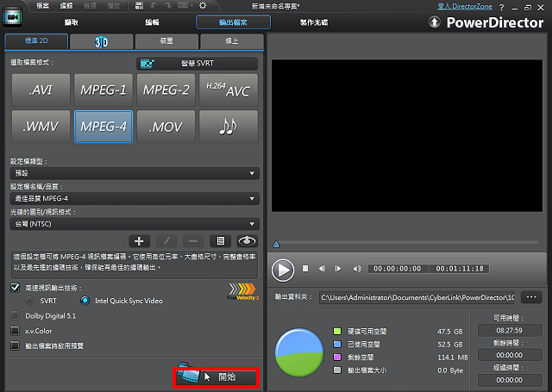
Task: Select the .WMV file format
Action: click(x=41, y=127)
